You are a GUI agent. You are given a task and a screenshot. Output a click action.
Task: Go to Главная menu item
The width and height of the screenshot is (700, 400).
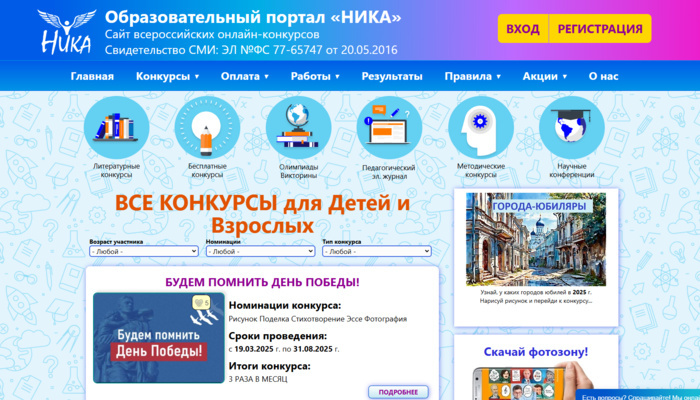[x=92, y=76]
